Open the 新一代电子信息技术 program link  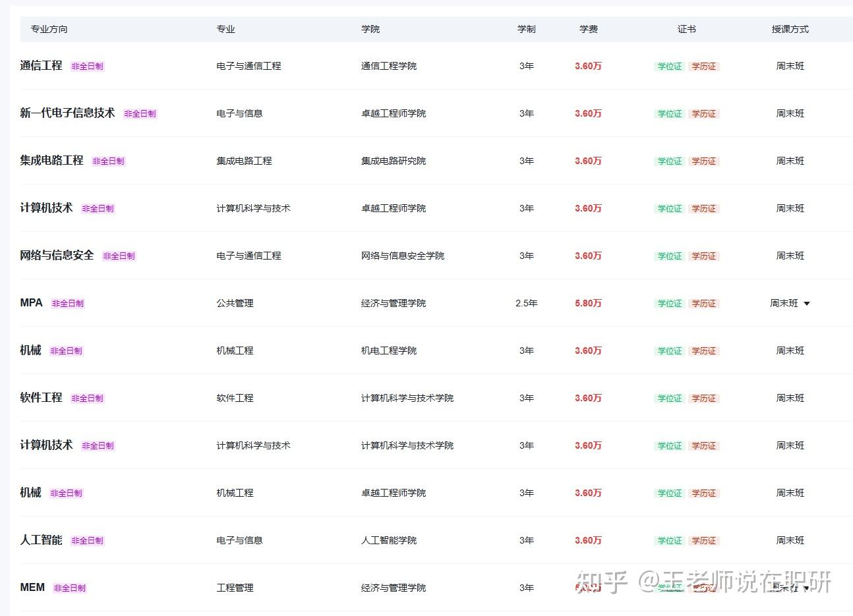[67, 113]
